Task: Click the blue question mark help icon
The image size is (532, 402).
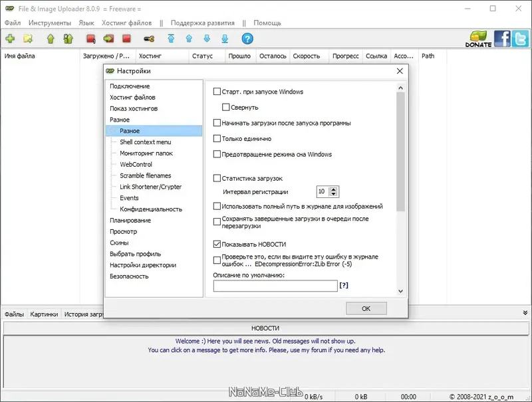Action: point(247,39)
